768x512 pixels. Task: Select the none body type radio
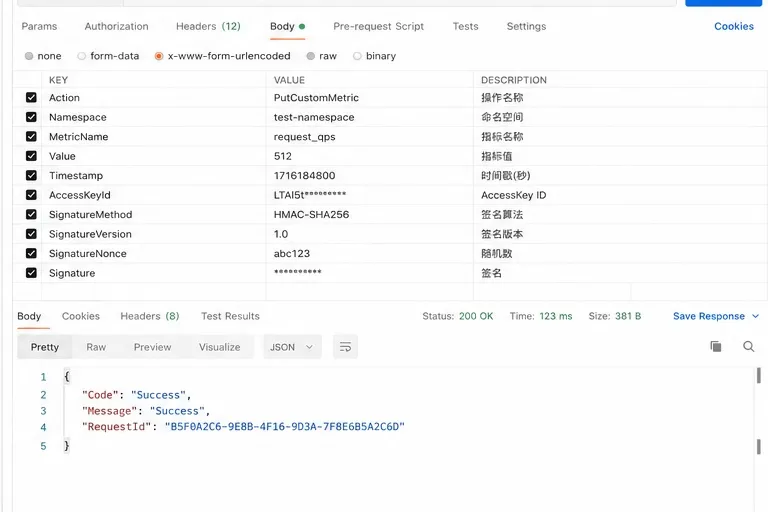[x=29, y=56]
